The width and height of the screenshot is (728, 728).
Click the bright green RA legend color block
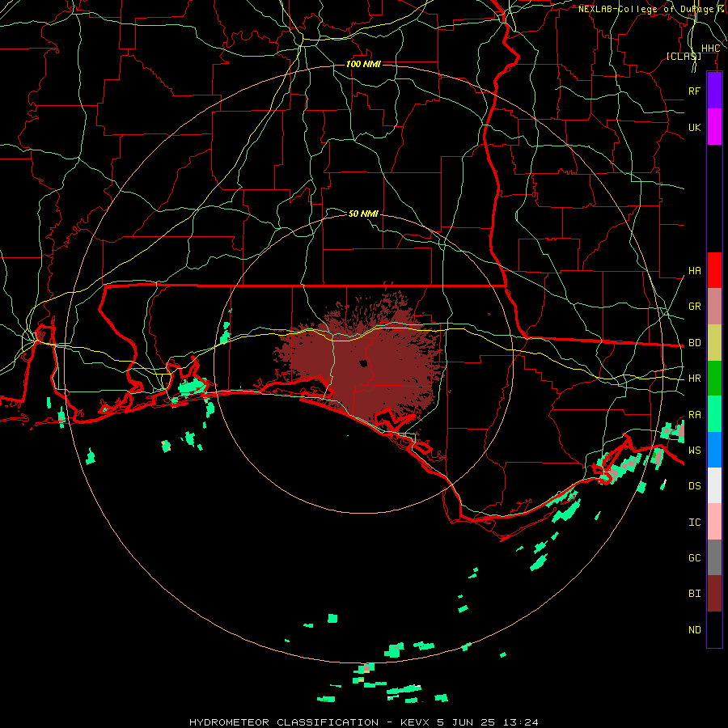click(x=714, y=414)
